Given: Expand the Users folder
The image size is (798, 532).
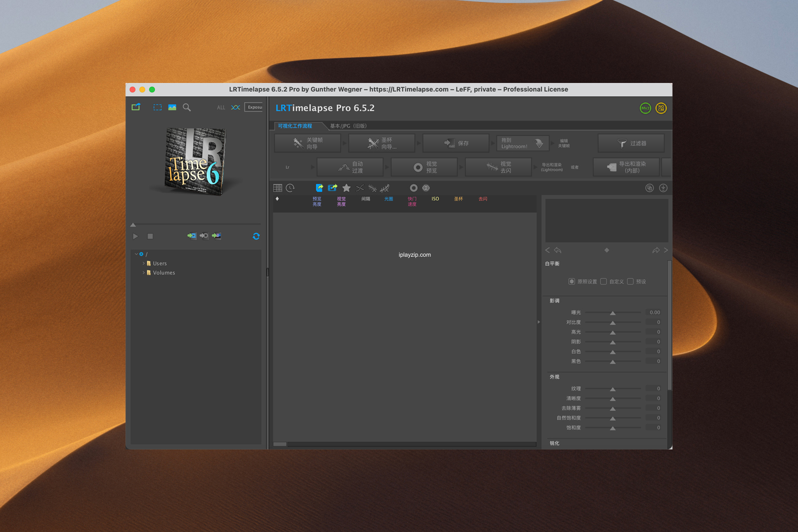Looking at the screenshot, I should coord(143,263).
